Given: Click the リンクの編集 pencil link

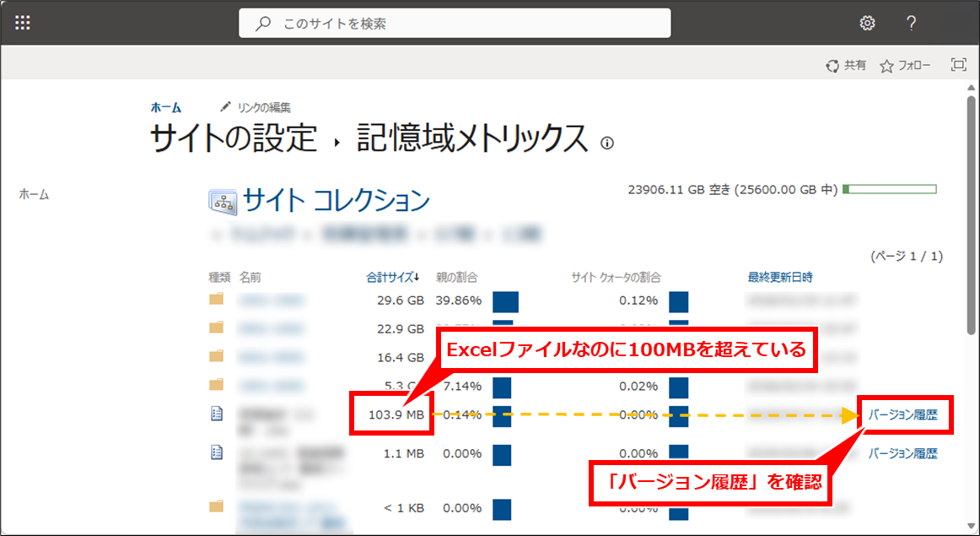Looking at the screenshot, I should coord(256,107).
